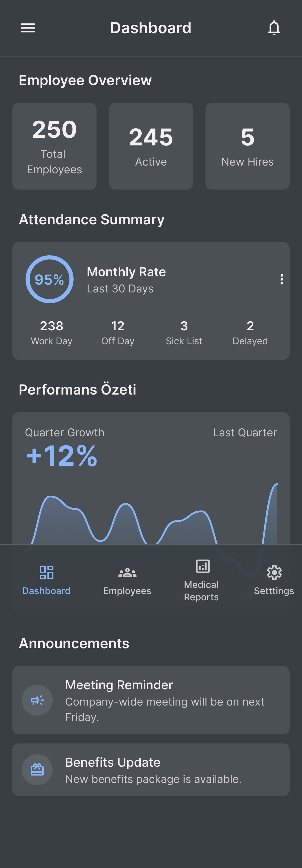The height and width of the screenshot is (868, 302).
Task: Click the 95% attendance progress ring
Action: point(50,279)
